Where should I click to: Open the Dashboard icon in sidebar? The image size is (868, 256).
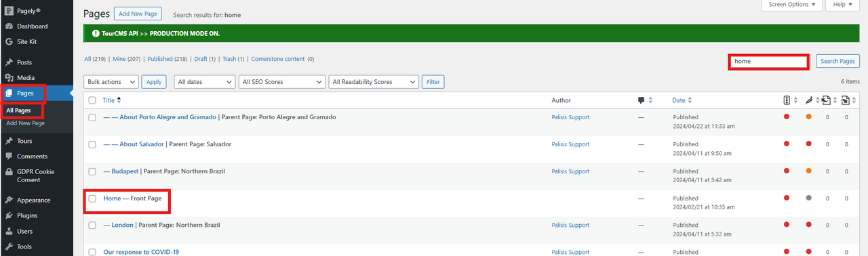click(x=9, y=26)
